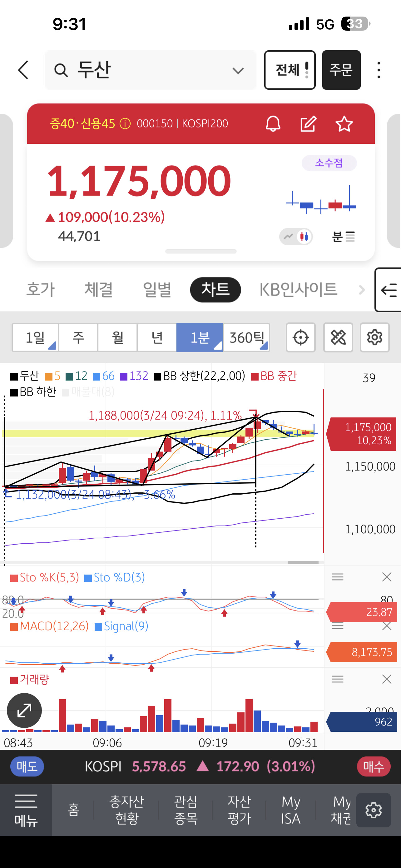The height and width of the screenshot is (868, 401).
Task: Tap the crosshair chart target icon
Action: point(301,337)
